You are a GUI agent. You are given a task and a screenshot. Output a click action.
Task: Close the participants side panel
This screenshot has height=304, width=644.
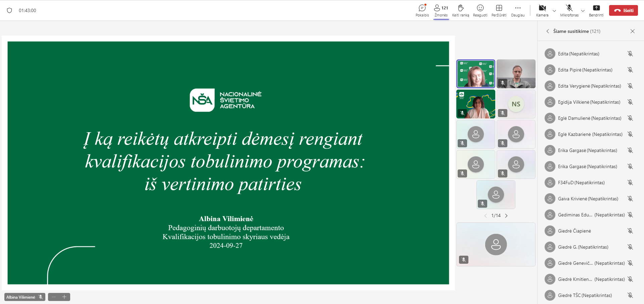coord(632,31)
